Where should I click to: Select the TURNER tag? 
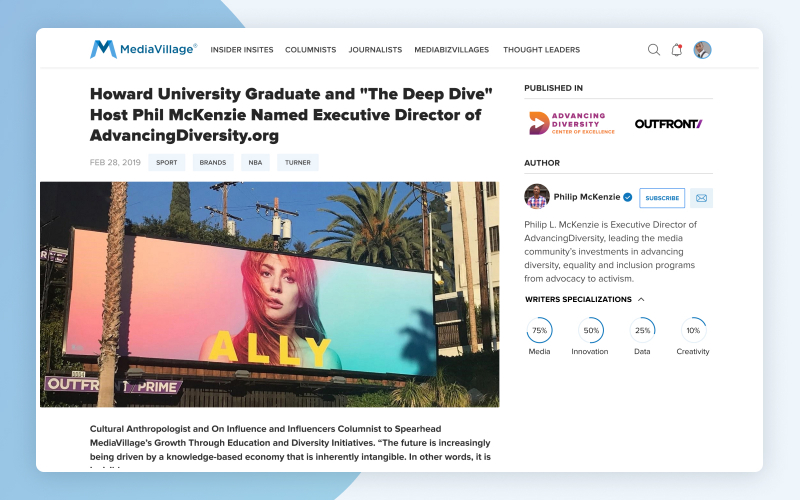[297, 162]
